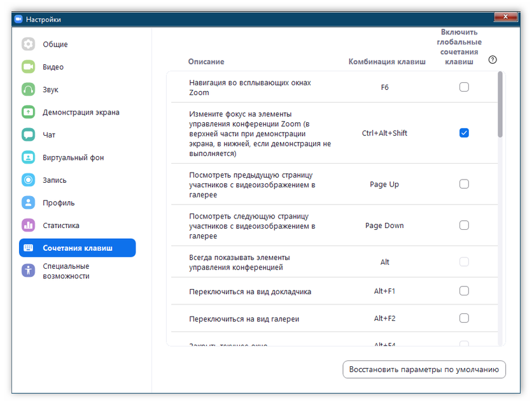Screen dimensions: 532x405
Task: Enable global shortcut for Alt+F1 speaker view
Action: pos(464,291)
